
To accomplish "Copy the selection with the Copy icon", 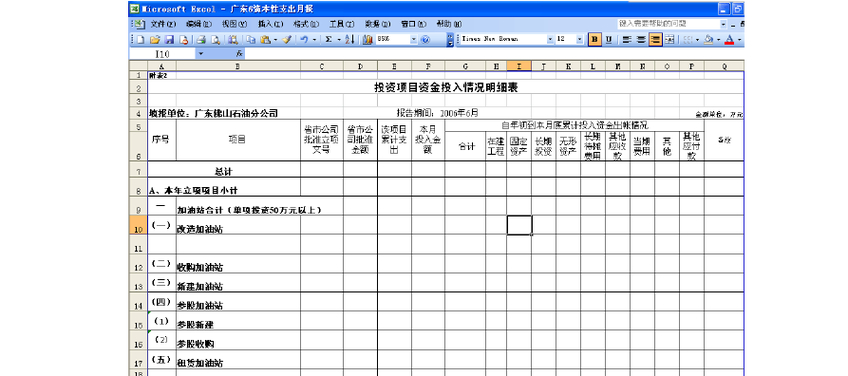I will point(251,39).
